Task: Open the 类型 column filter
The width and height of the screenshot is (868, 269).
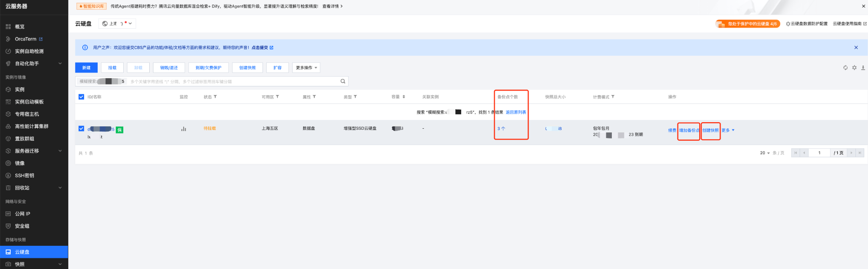Action: coord(355,97)
